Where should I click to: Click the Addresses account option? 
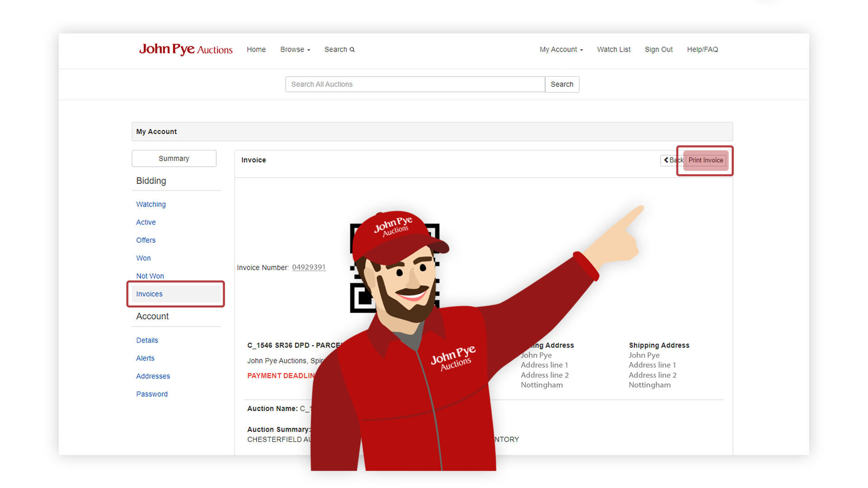click(153, 376)
